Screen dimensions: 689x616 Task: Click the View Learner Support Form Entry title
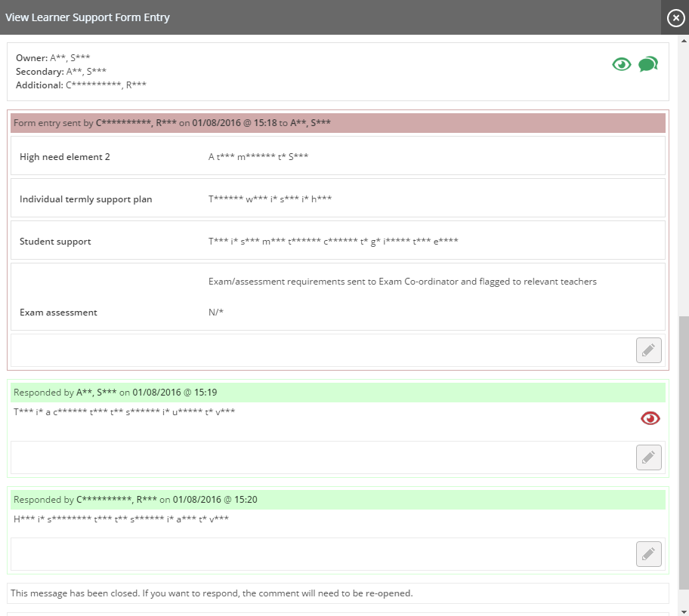tap(88, 17)
